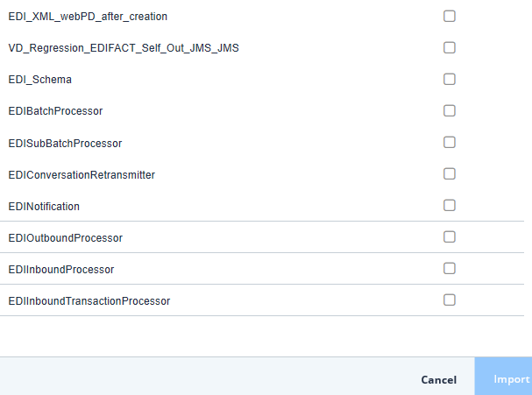Click the EDI_Schema list entry text
The height and width of the screenshot is (395, 532).
pos(40,80)
